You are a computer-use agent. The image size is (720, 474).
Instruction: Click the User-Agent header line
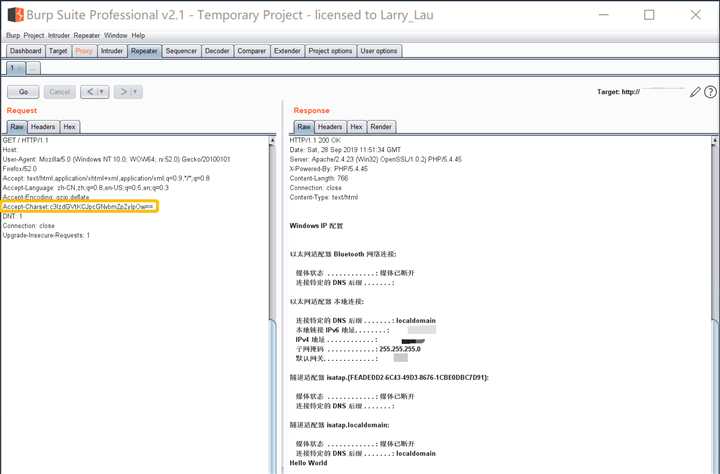coord(117,159)
